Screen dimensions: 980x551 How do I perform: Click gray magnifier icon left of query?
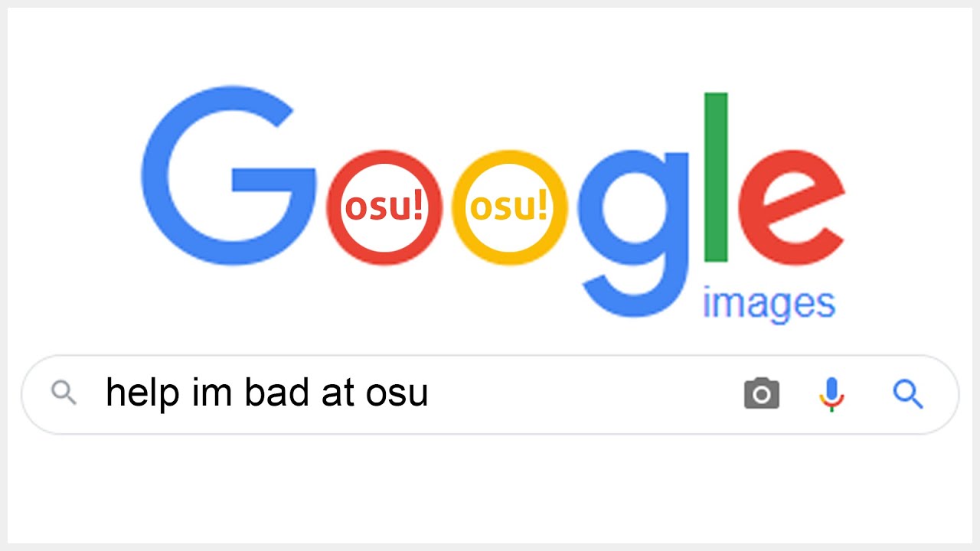click(x=64, y=393)
